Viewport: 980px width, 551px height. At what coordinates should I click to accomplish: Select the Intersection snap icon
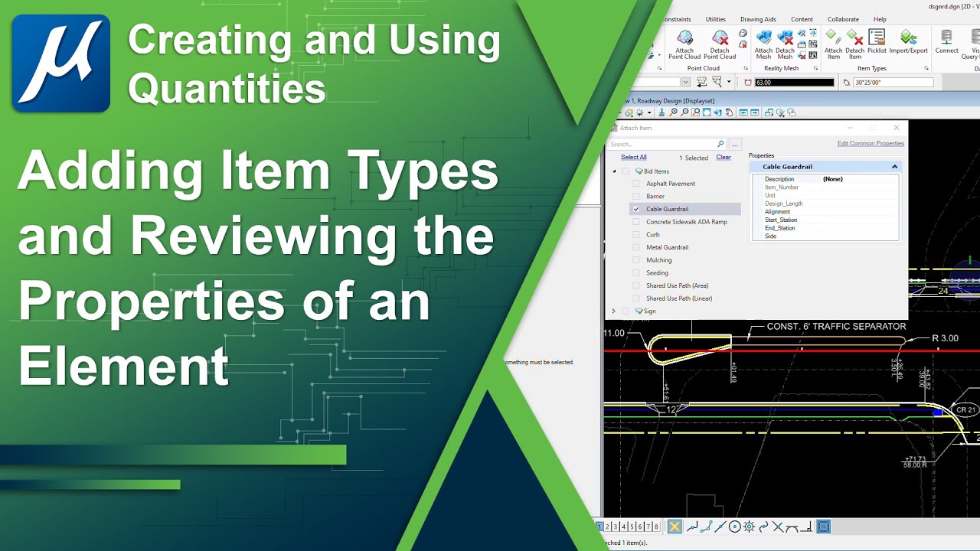click(x=778, y=527)
